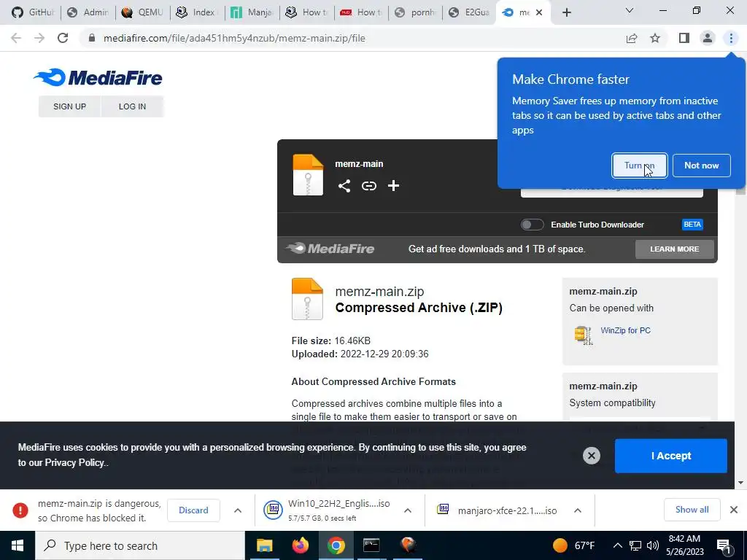
Task: Click the WinZip icon in the sidebar
Action: [584, 335]
